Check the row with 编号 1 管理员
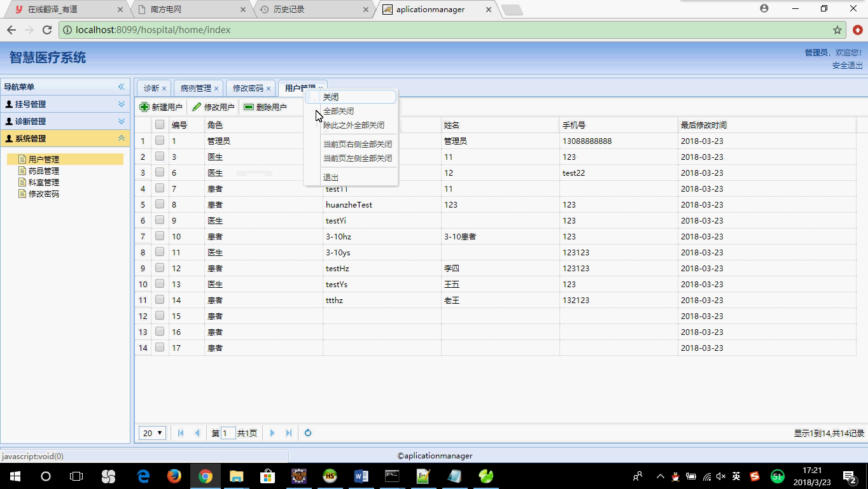This screenshot has width=868, height=489. (160, 141)
